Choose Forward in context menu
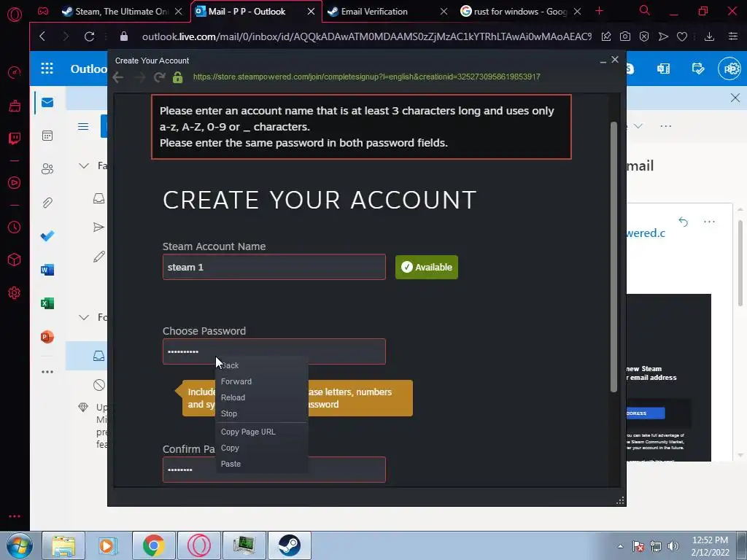Viewport: 747px width, 560px height. click(x=262, y=381)
